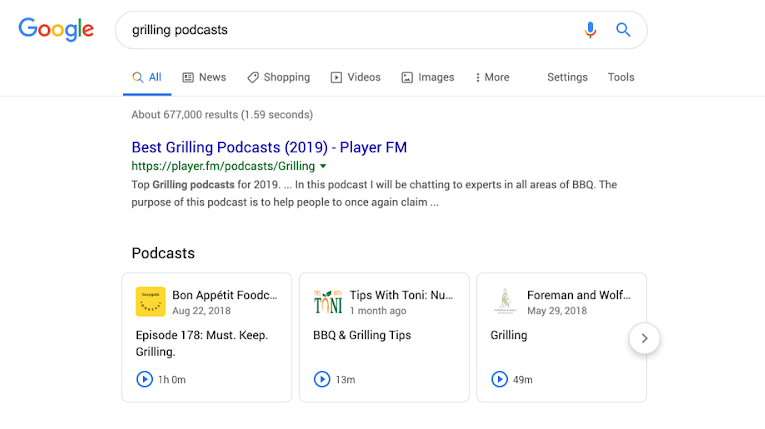Viewport: 765px width, 429px height.
Task: Show more podcasts with the right chevron
Action: 644,338
